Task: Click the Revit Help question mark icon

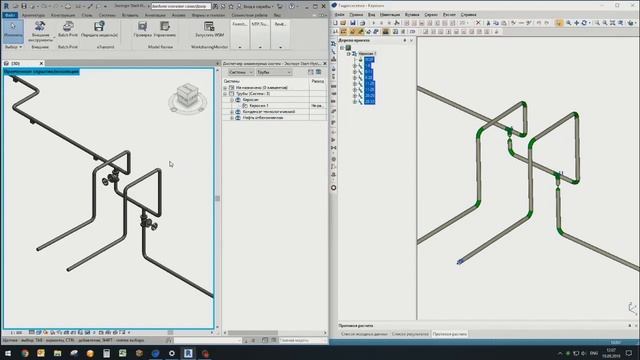Action: click(291, 6)
